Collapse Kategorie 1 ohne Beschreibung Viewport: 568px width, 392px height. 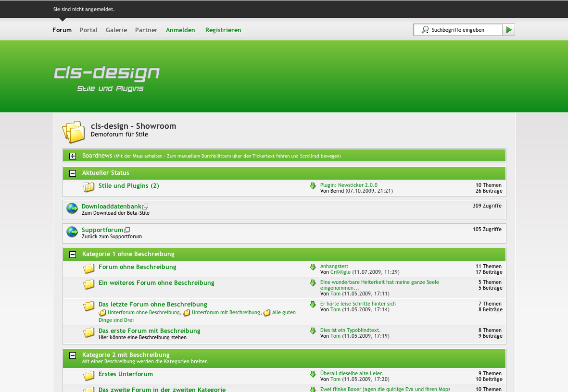click(73, 255)
